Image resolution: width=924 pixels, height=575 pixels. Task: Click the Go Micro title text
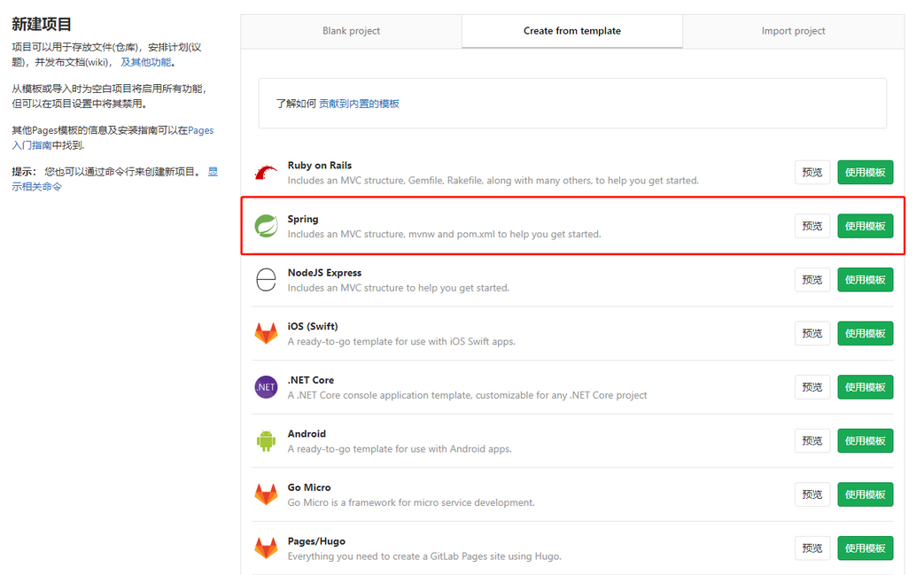point(309,487)
